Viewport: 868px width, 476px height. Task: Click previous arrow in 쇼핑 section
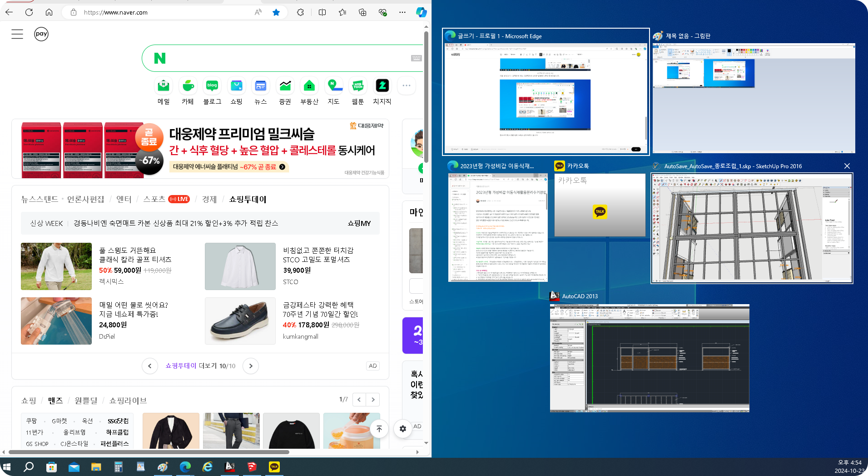359,400
